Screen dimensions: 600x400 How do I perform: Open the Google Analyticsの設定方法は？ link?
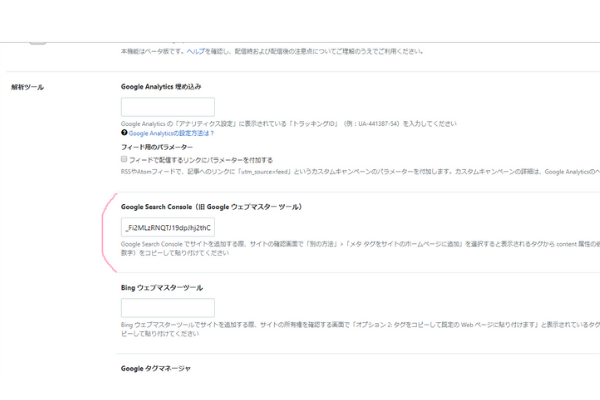[171, 133]
